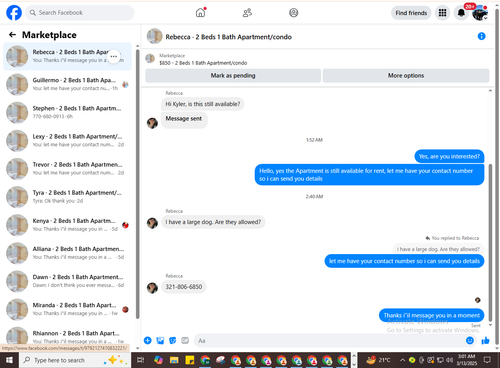This screenshot has width=500, height=368.
Task: Open the account profile menu
Action: click(x=480, y=13)
